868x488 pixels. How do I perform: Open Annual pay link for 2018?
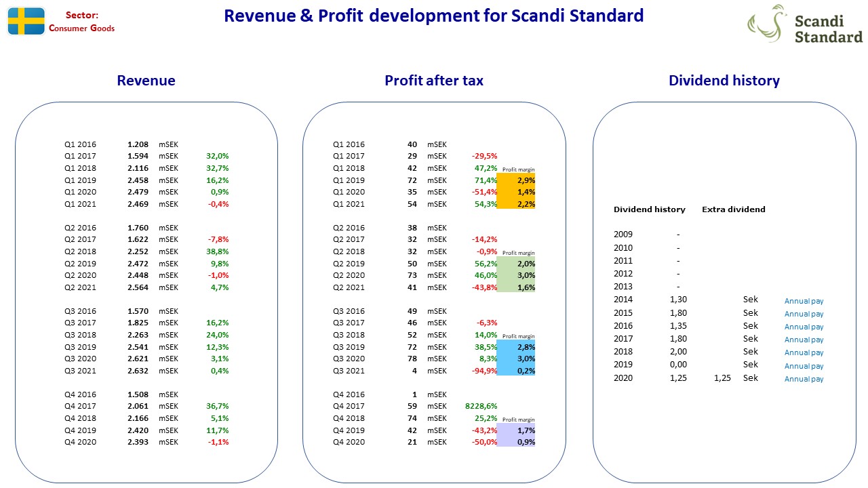804,352
